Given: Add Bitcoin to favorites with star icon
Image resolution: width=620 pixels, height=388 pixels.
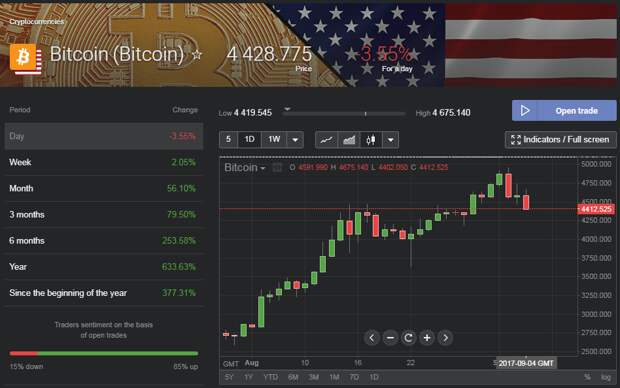Looking at the screenshot, I should point(197,55).
